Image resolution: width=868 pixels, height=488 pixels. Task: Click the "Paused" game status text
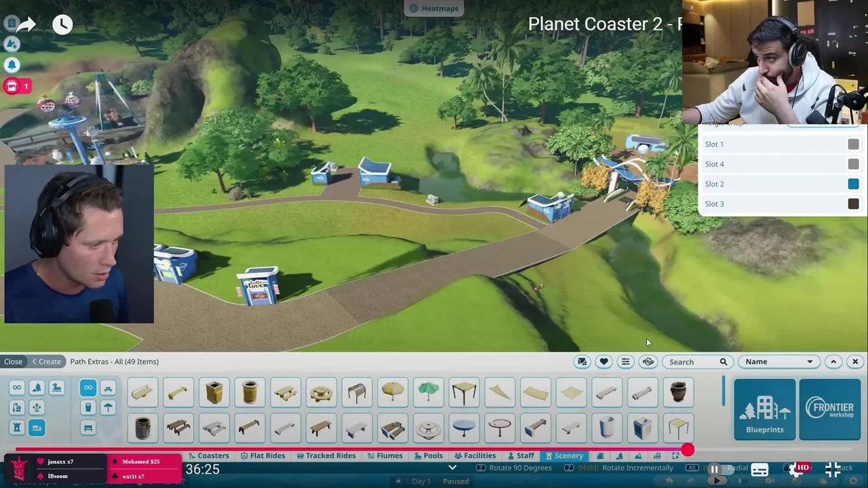[x=456, y=481]
